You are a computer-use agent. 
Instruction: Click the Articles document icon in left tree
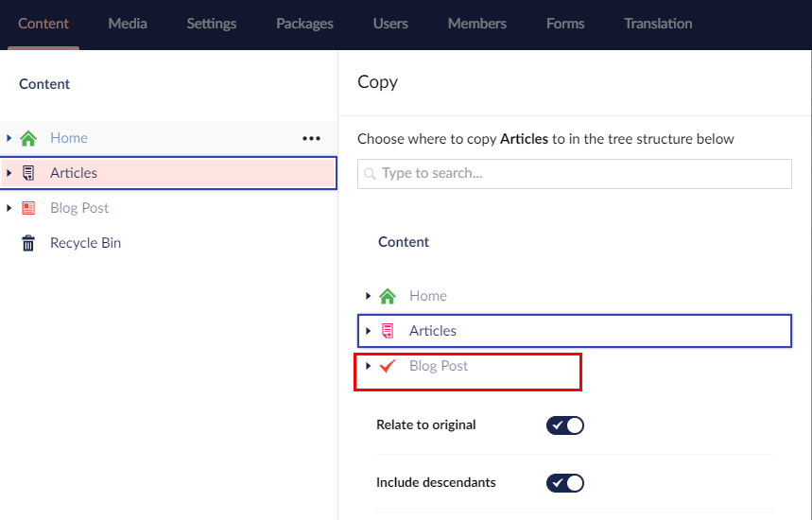click(28, 173)
